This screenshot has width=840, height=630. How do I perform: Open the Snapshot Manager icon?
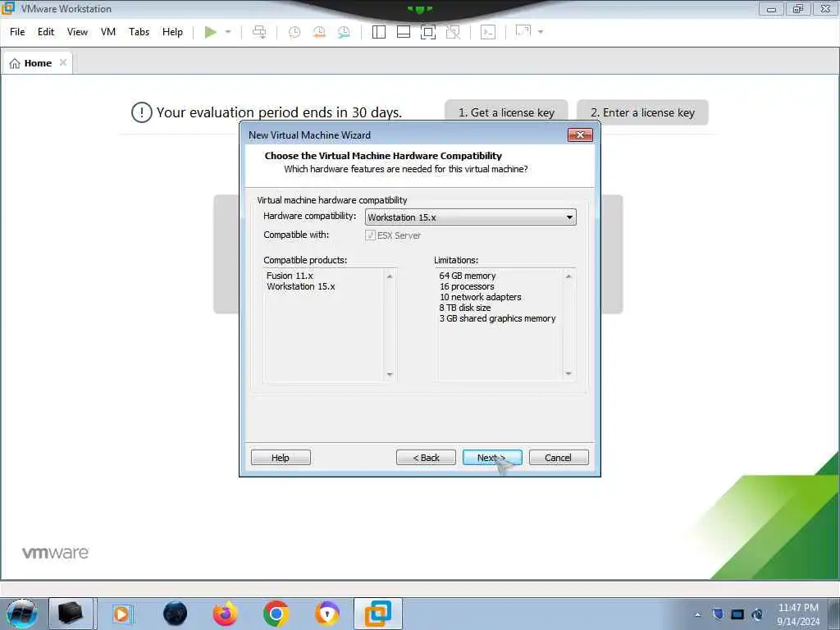click(344, 32)
